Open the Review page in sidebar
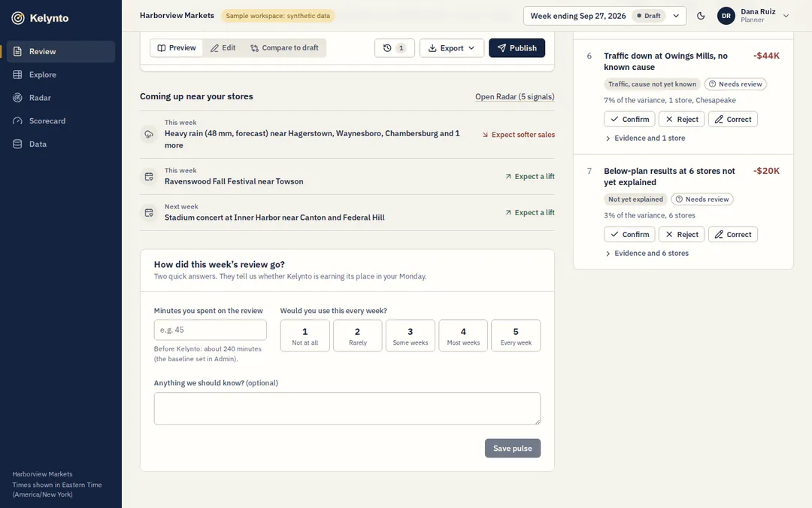812x508 pixels. 61,51
